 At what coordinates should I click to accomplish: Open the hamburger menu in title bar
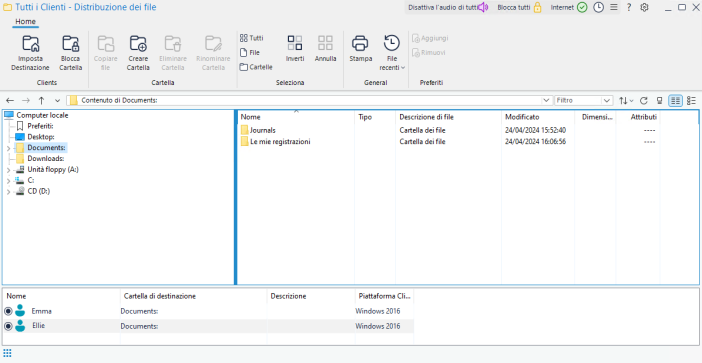pyautogui.click(x=614, y=8)
